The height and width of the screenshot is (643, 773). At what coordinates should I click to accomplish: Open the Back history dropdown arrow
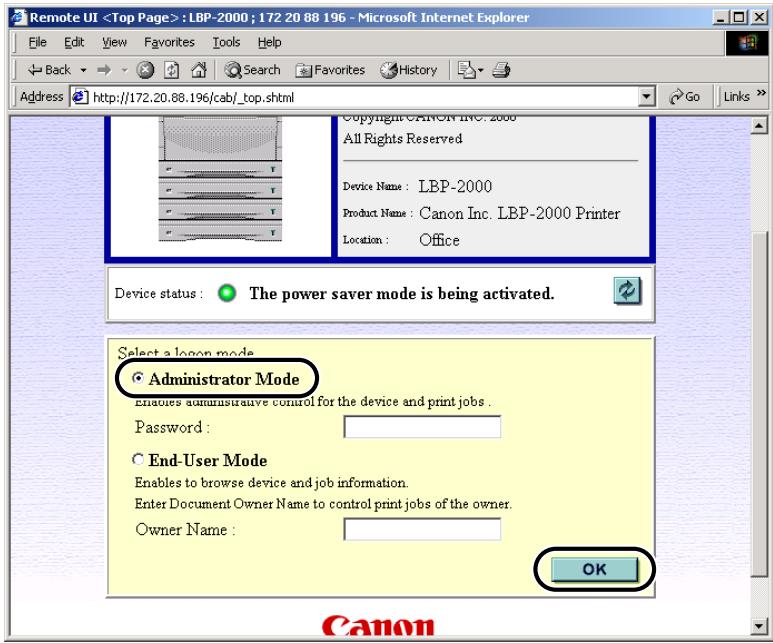83,70
